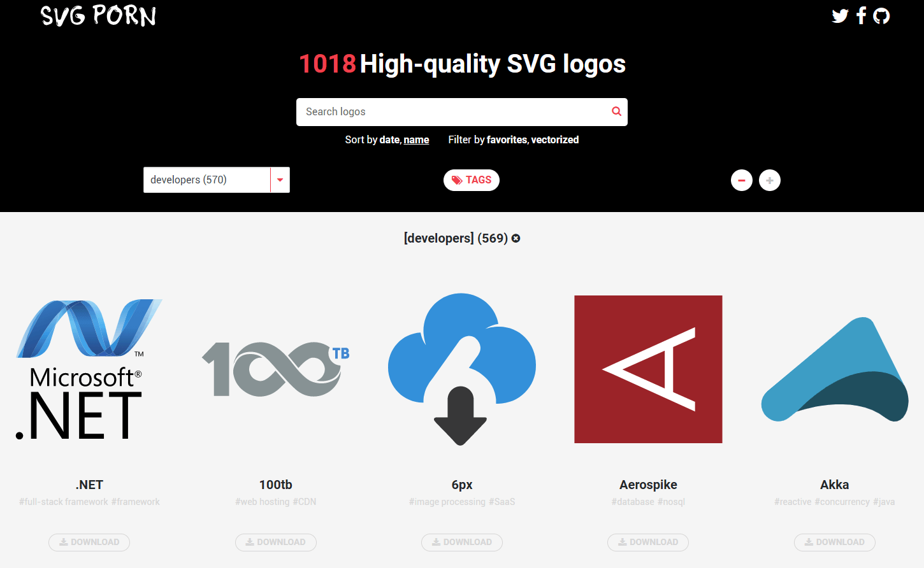Open the TAGS list
Viewport: 924px width, 568px height.
472,180
